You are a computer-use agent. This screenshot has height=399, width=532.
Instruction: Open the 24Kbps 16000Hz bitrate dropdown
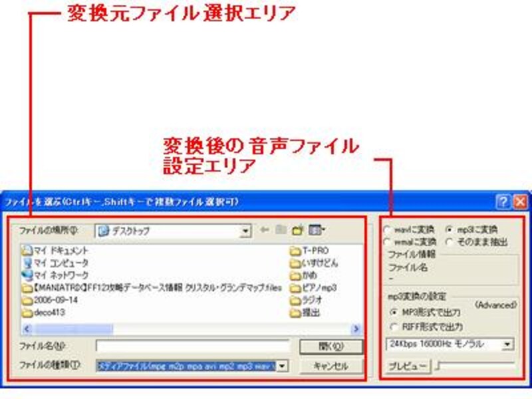click(x=506, y=343)
